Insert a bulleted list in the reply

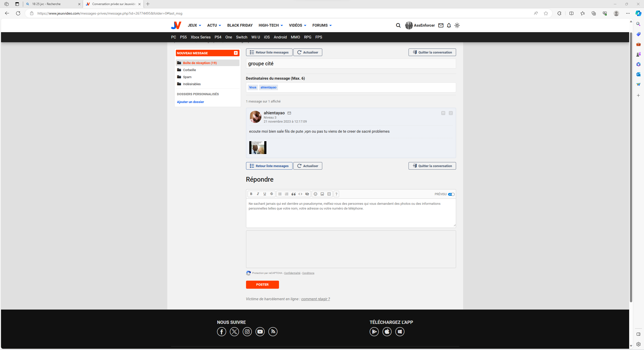click(280, 194)
